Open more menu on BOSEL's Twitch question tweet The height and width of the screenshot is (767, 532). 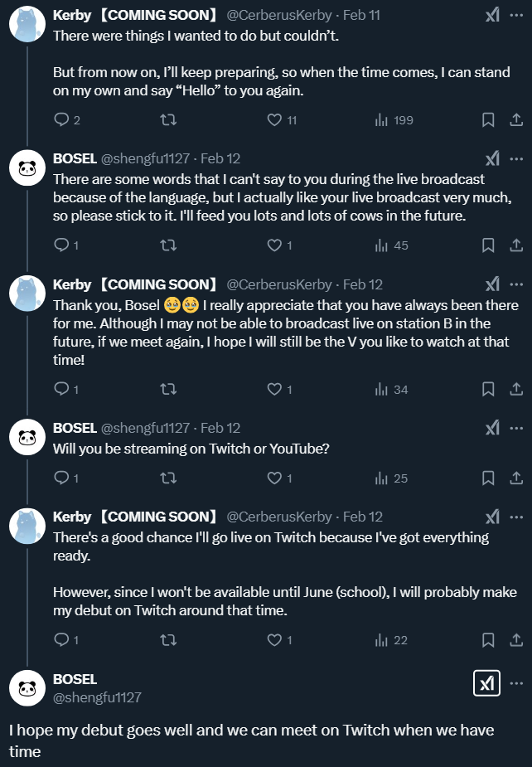pos(516,428)
